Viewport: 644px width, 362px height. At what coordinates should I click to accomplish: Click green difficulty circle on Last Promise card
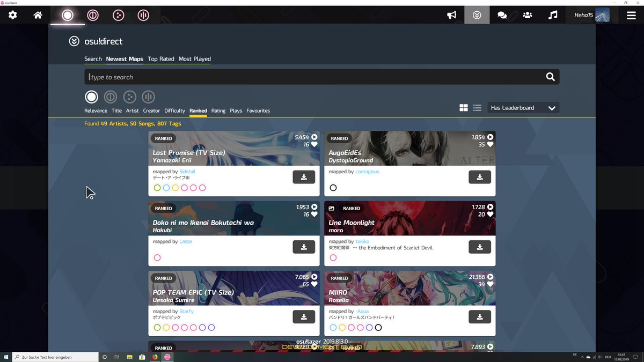point(157,188)
